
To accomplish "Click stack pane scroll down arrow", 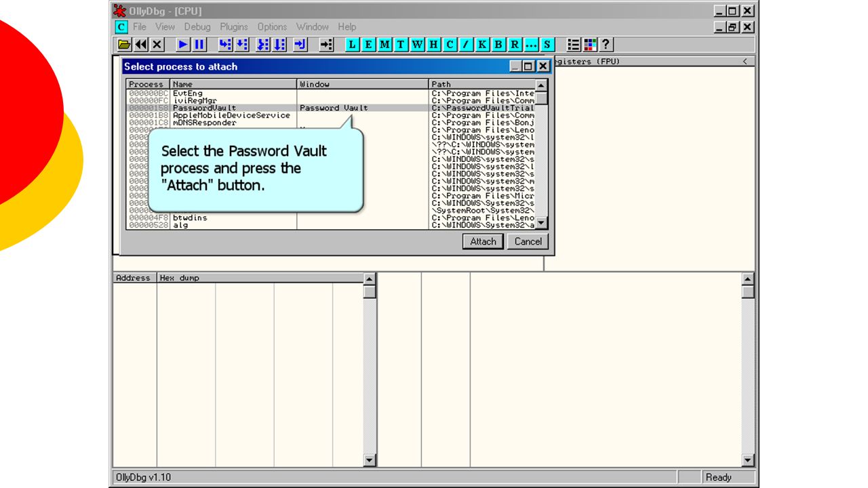I will [x=748, y=460].
